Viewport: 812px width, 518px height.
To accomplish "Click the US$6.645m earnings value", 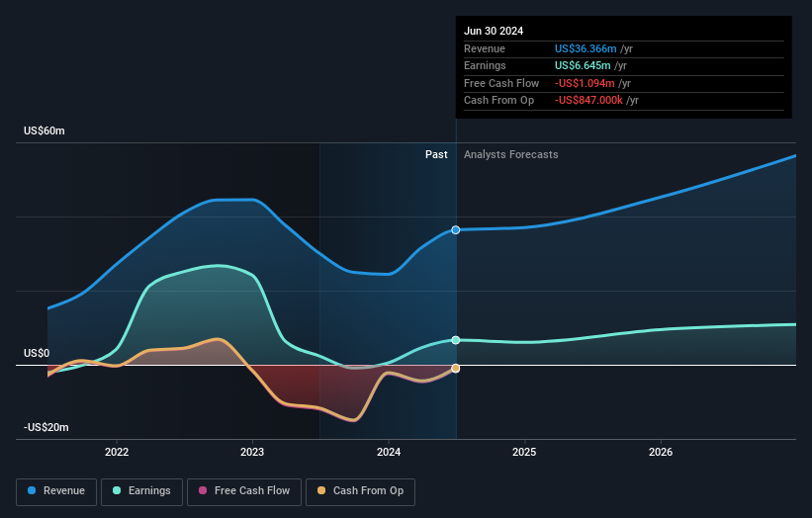I will (583, 65).
